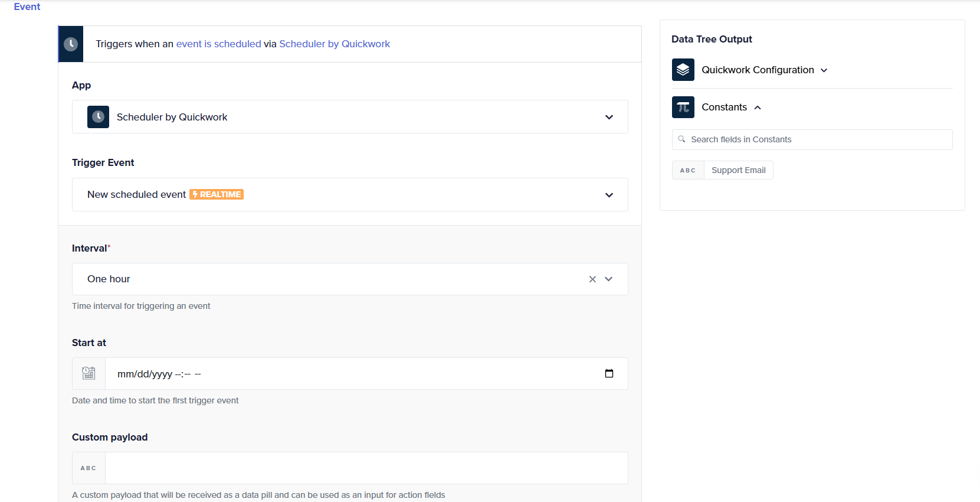The width and height of the screenshot is (980, 502).
Task: Click the custom payload description text
Action: click(x=258, y=495)
